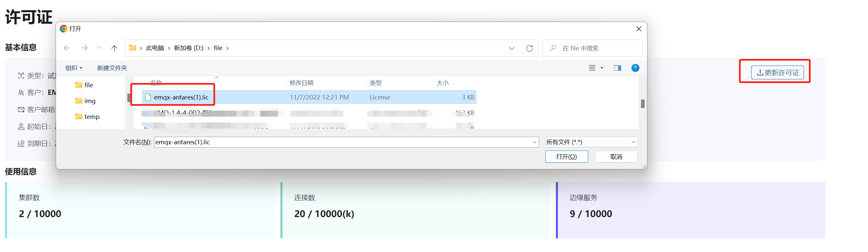Expand chevron after file breadcrumb
This screenshot has height=252, width=868.
[228, 48]
